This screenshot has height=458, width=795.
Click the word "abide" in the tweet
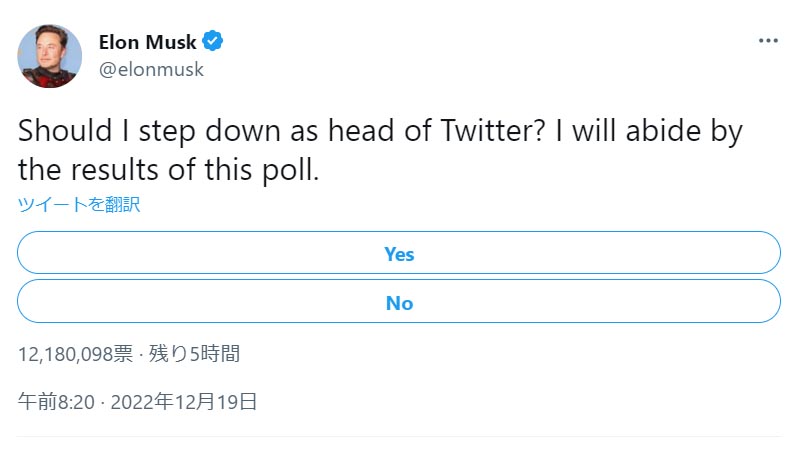click(x=677, y=133)
